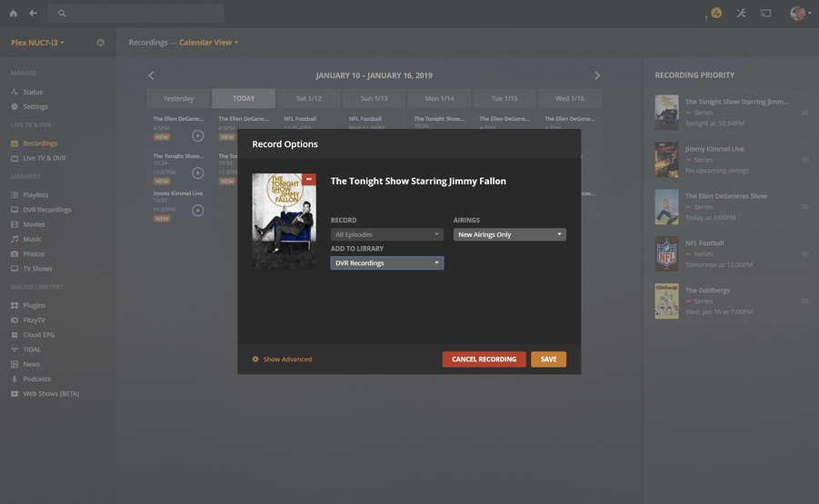Viewport: 819px width, 504px height.
Task: Open Settings in the sidebar
Action: (35, 106)
